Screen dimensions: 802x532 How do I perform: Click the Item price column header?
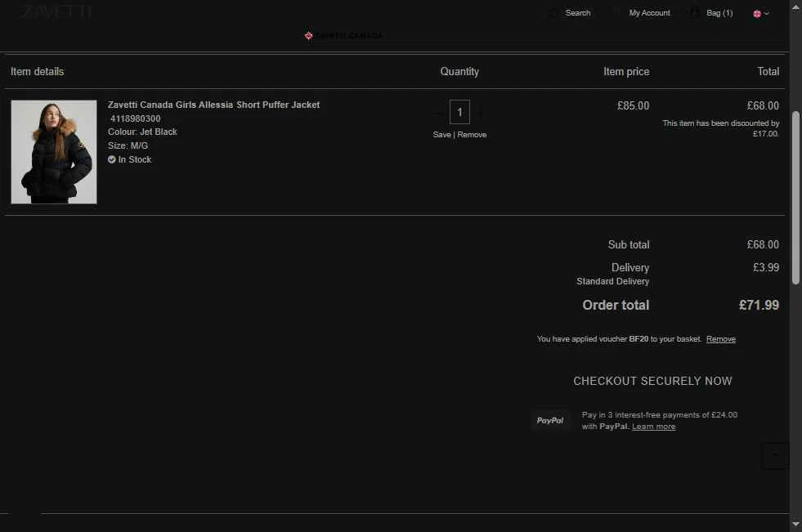(626, 72)
